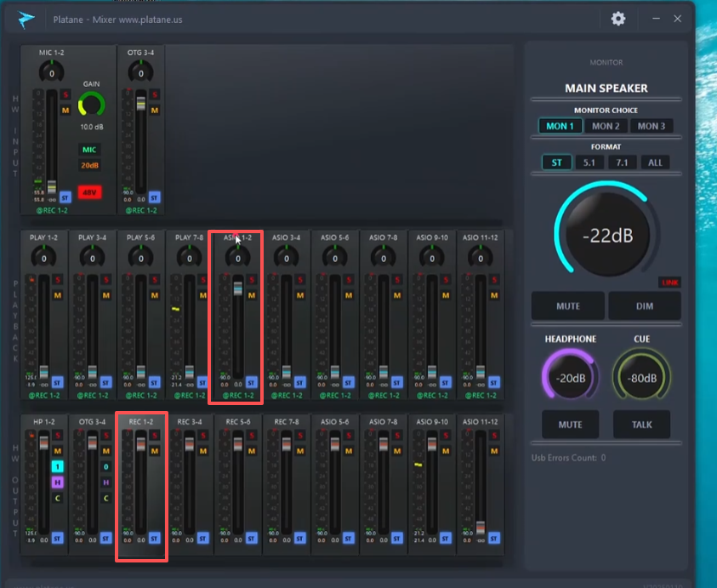Open the 20dB pad selector
This screenshot has width=717, height=588.
coord(90,165)
